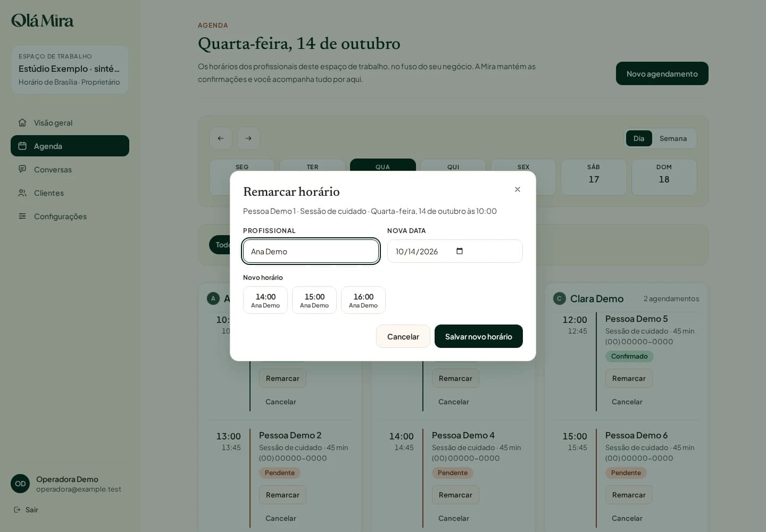
Task: Click Cancelar under Pessoa Demo 6
Action: point(627,518)
